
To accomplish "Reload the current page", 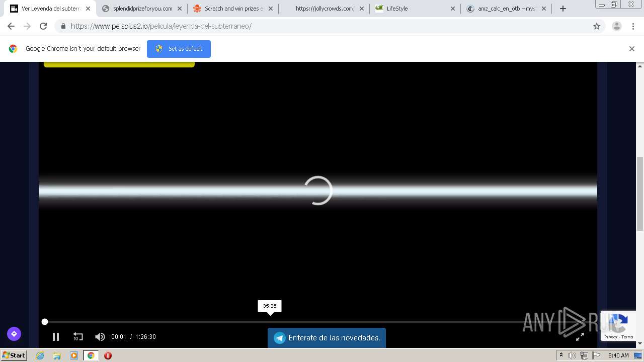I will pyautogui.click(x=43, y=26).
